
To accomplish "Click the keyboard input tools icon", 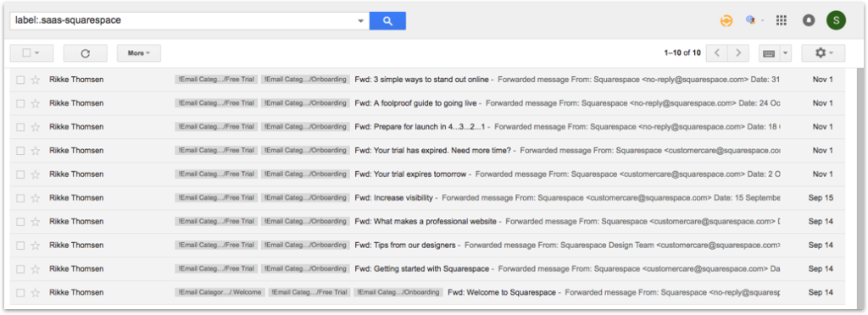I will (768, 53).
